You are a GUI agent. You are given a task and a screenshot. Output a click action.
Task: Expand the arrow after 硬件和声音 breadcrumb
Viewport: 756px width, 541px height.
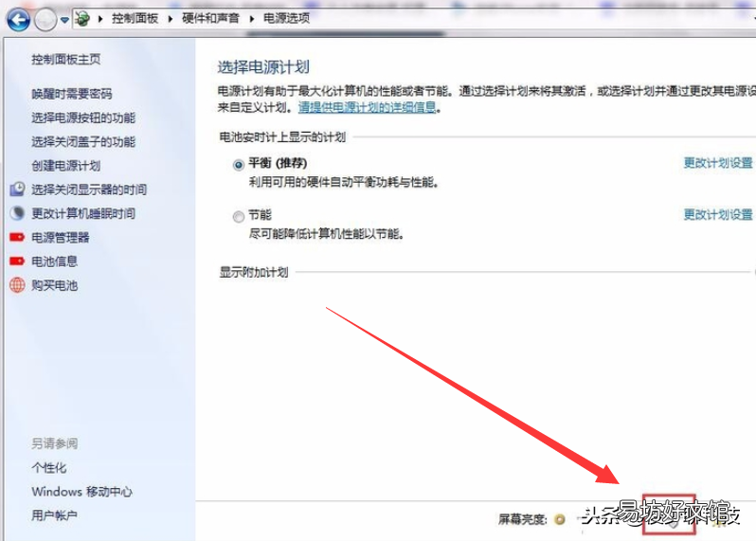252,19
